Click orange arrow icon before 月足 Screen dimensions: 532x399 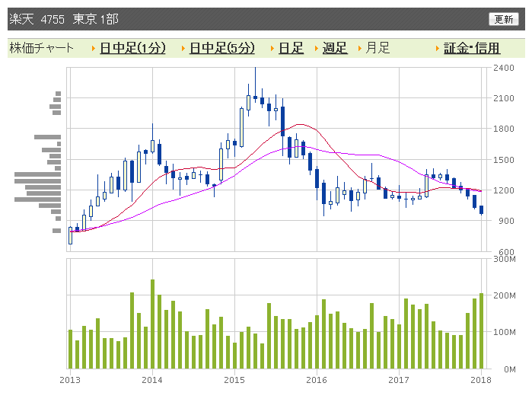[x=359, y=49]
